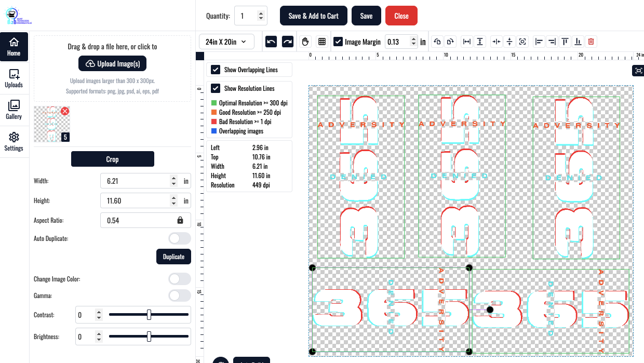Screen dimensions: 644x363
Task: Toggle the grid view icon
Action: [321, 42]
